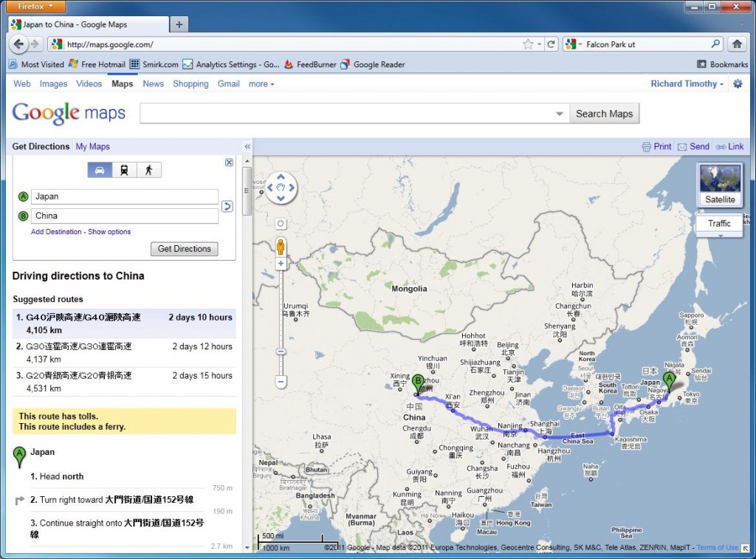Click the show my location button
756x559 pixels.
pos(281,224)
